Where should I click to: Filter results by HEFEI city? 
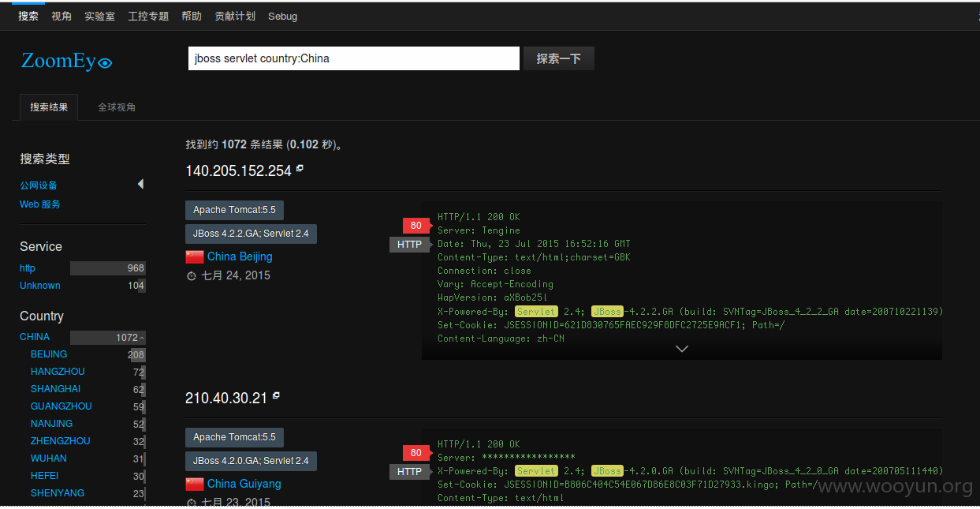pos(45,476)
